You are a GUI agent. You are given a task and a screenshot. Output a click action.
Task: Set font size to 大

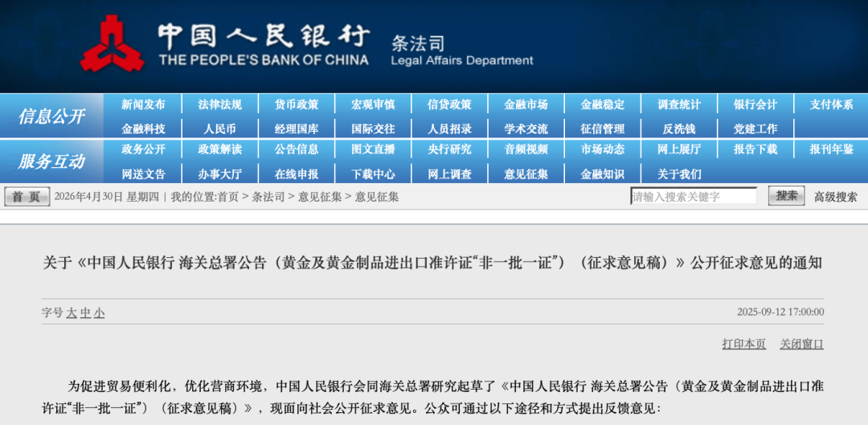pos(72,313)
